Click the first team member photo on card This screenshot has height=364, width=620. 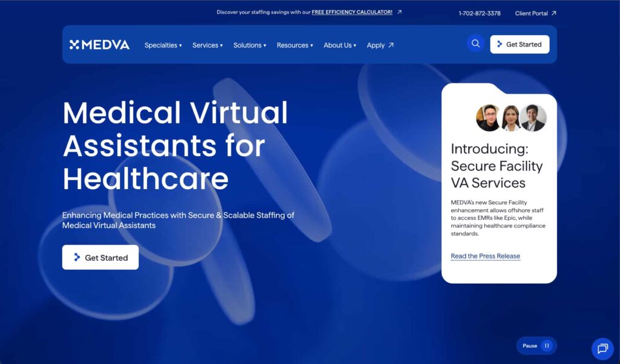tap(489, 118)
